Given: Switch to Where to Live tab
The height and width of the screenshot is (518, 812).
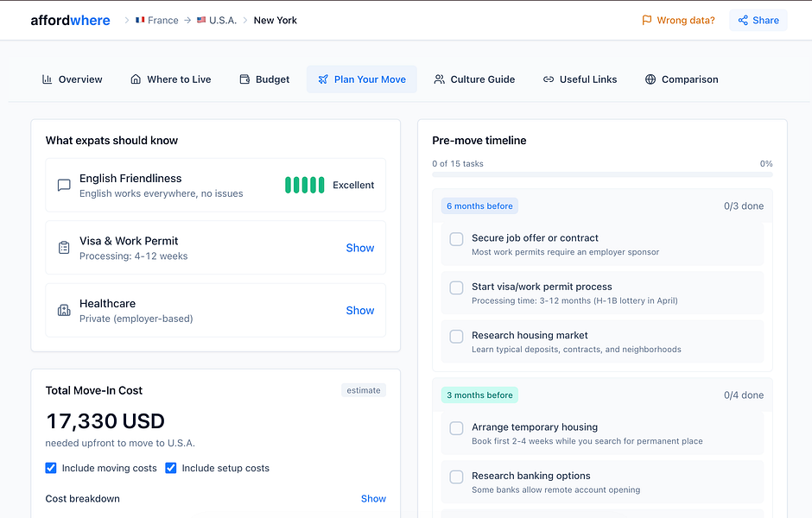Looking at the screenshot, I should (x=171, y=79).
